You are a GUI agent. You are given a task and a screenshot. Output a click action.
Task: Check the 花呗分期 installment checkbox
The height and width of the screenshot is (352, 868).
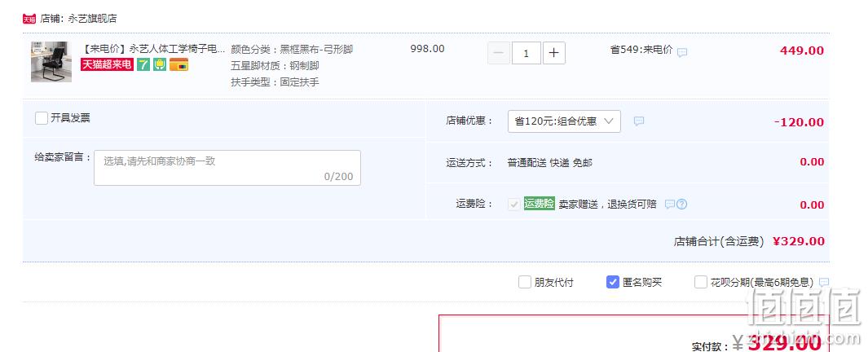tap(701, 282)
